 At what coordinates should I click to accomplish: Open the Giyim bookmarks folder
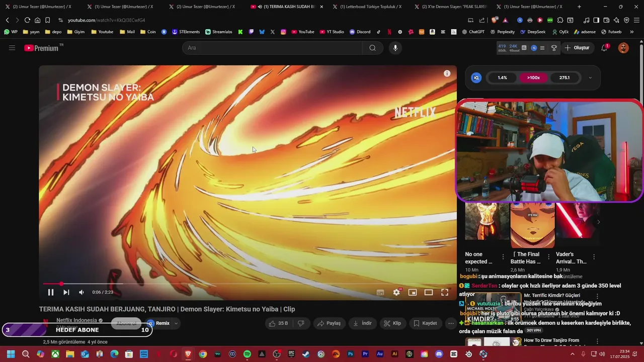(75, 32)
